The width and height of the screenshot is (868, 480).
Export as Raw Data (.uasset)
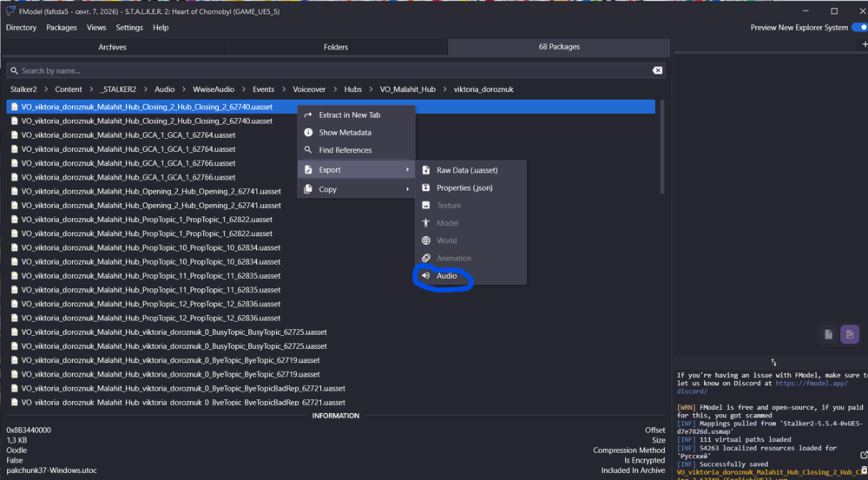click(x=470, y=170)
